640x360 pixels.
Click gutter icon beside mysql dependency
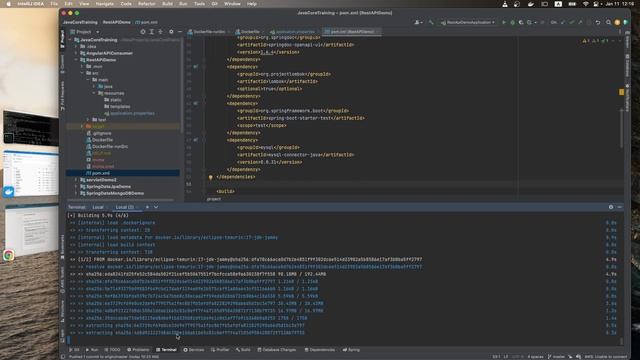196,140
